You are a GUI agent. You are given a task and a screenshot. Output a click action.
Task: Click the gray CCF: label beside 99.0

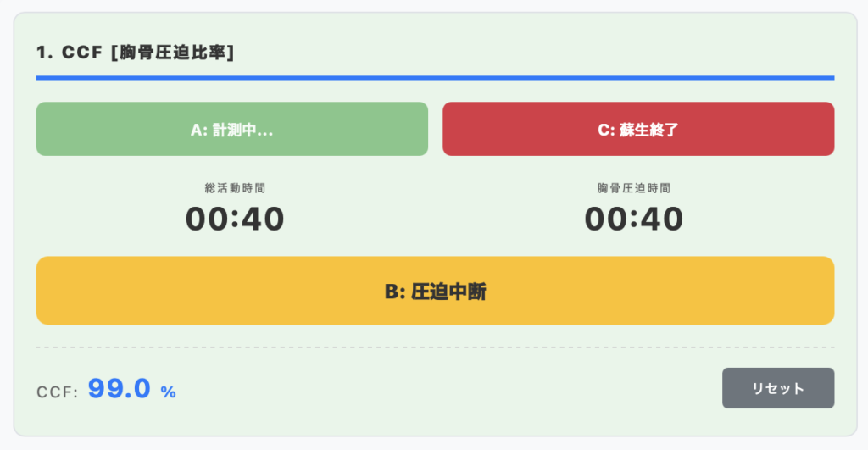[x=58, y=392]
